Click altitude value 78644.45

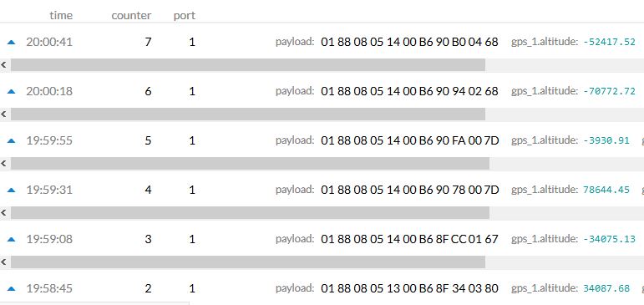click(x=606, y=190)
